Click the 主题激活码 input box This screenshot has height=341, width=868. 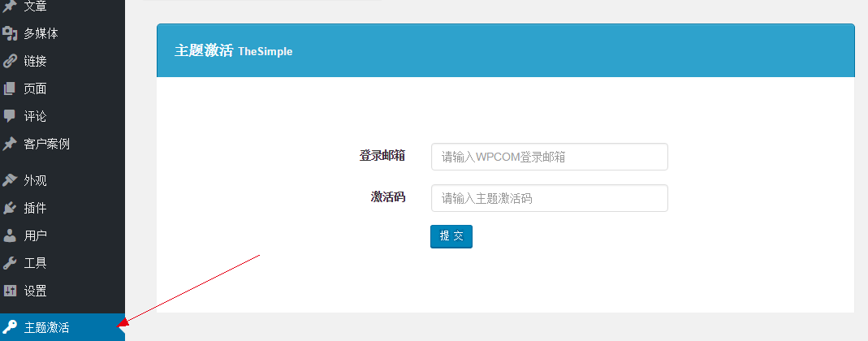pyautogui.click(x=549, y=198)
